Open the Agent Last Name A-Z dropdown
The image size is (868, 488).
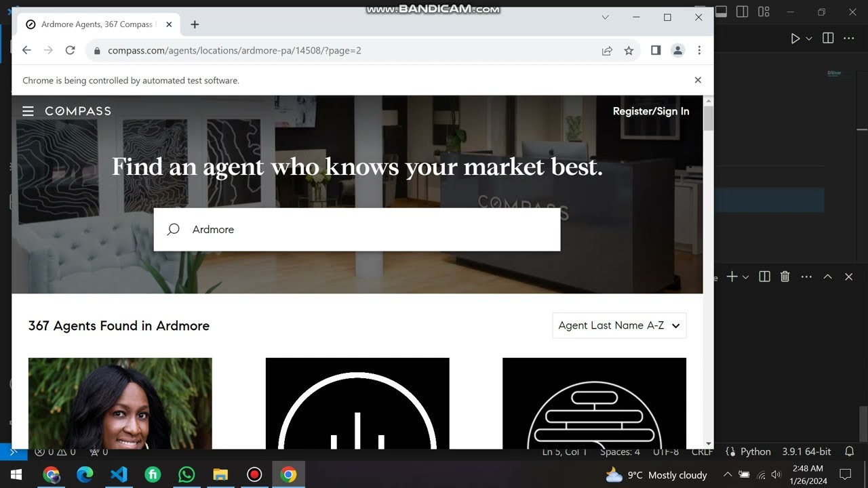tap(619, 325)
